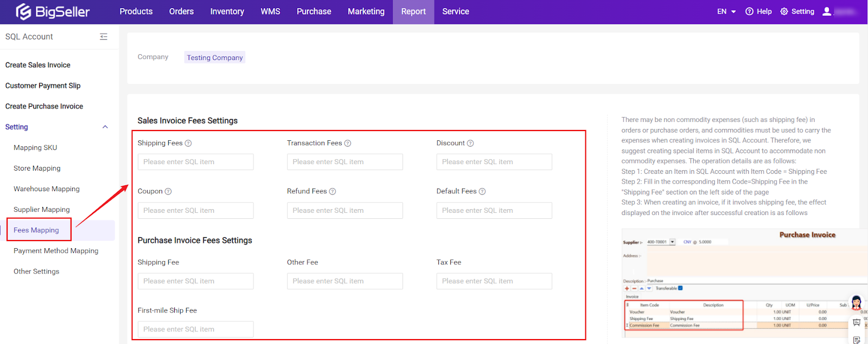This screenshot has height=344, width=868.
Task: Open the Purchase menu
Action: [x=314, y=11]
